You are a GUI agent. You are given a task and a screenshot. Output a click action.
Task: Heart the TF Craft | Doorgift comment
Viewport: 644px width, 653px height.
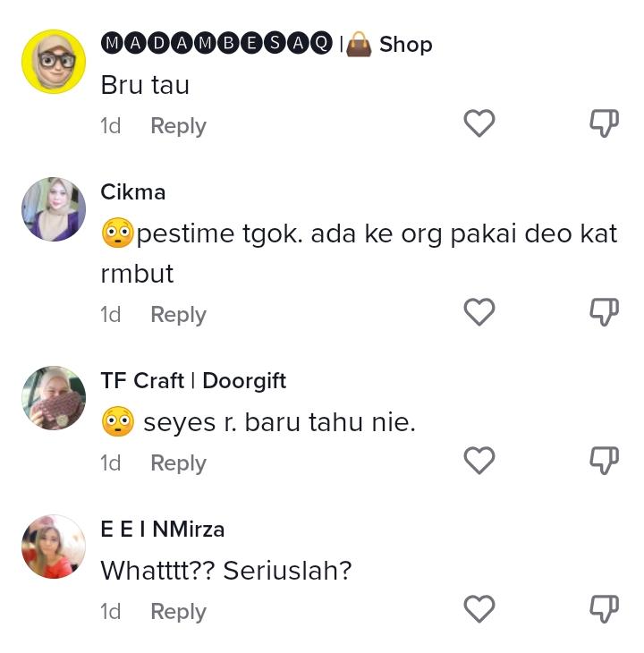[479, 461]
